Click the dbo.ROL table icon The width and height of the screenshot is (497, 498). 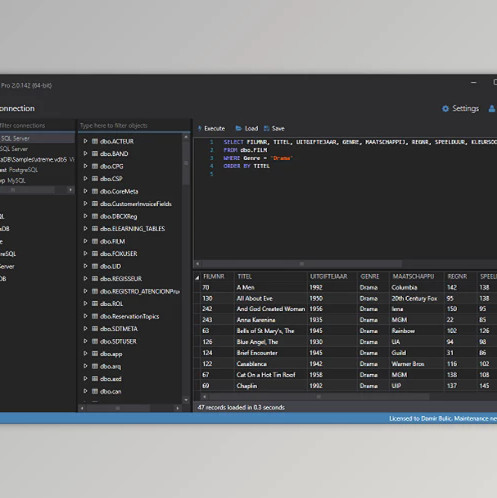[x=95, y=304]
